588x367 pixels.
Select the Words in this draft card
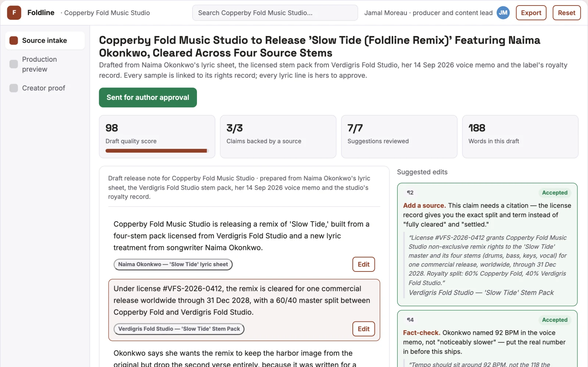[x=520, y=137]
